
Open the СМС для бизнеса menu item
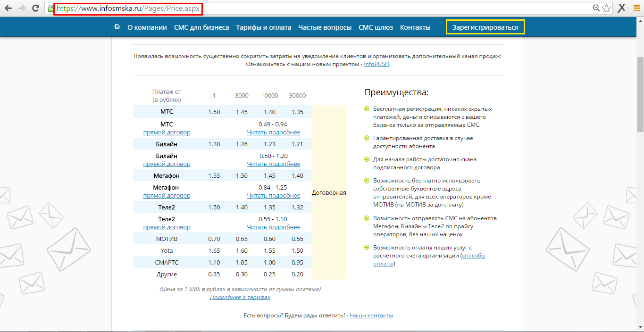pyautogui.click(x=201, y=27)
